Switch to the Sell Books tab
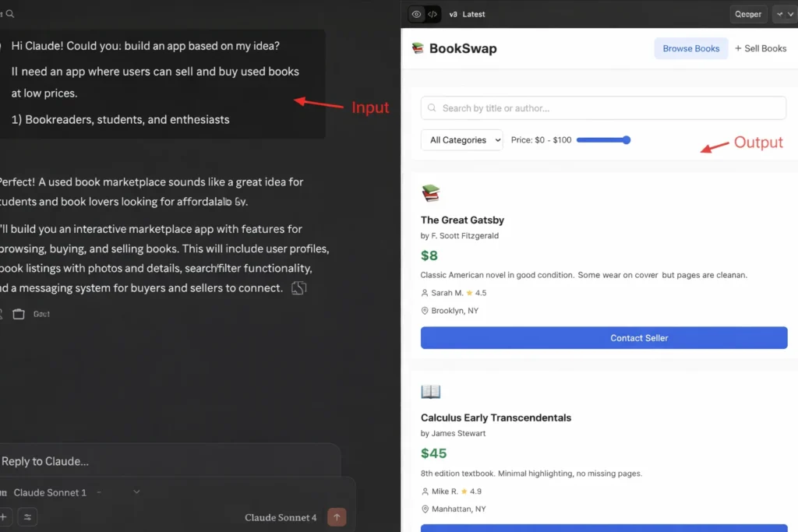 point(761,48)
